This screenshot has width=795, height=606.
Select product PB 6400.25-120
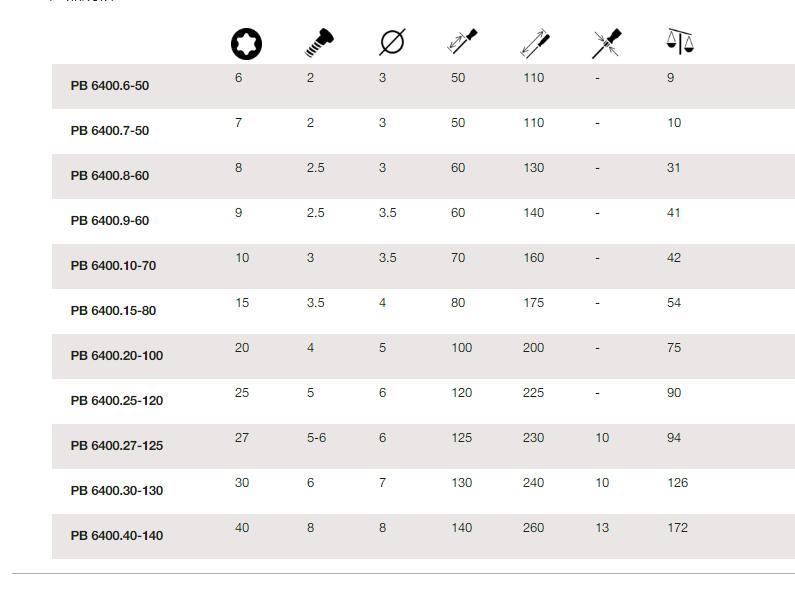(x=117, y=401)
